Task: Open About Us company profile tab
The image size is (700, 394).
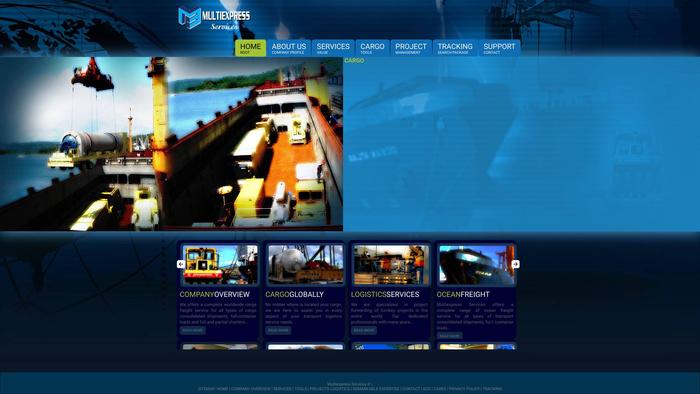Action: pos(289,48)
